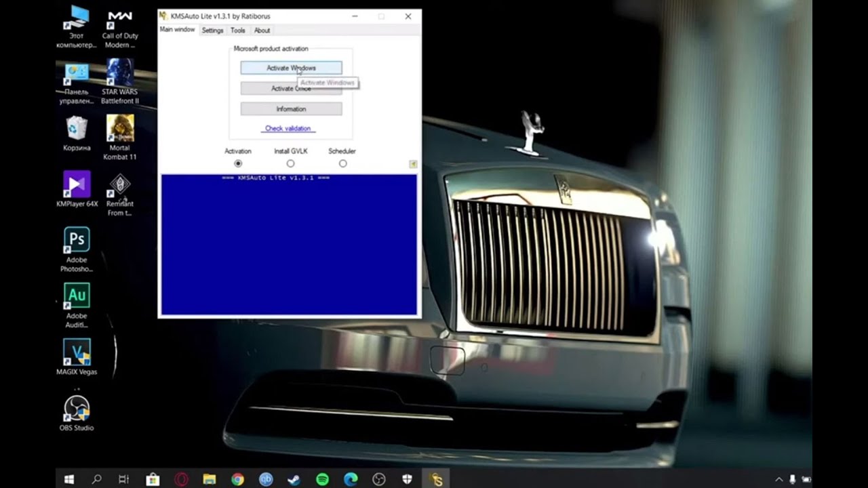868x488 pixels.
Task: Launch Opera browser from the taskbar
Action: click(x=181, y=479)
